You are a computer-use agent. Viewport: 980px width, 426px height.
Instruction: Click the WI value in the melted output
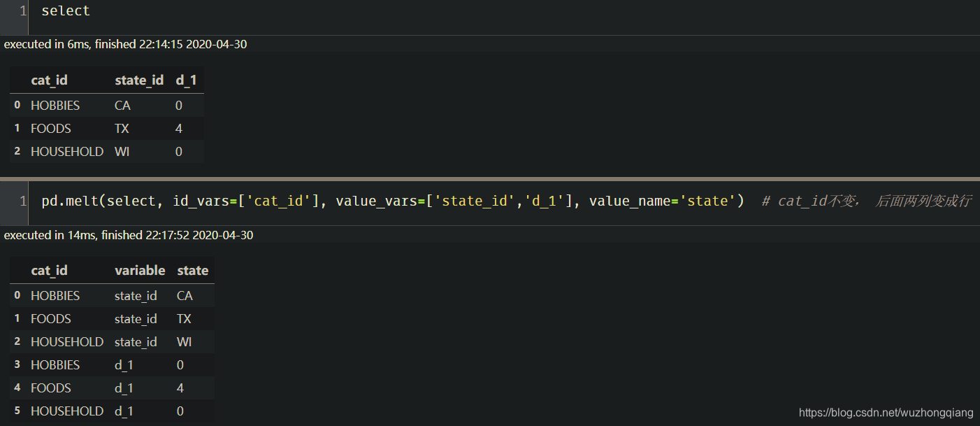coord(184,341)
